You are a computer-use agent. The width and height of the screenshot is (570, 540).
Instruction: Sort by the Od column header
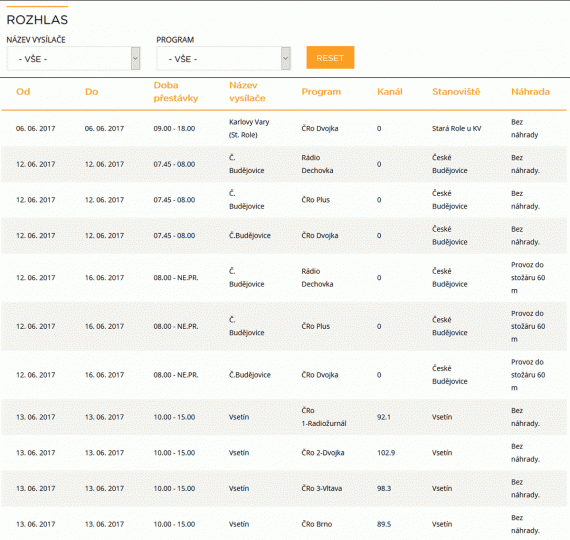pyautogui.click(x=23, y=92)
